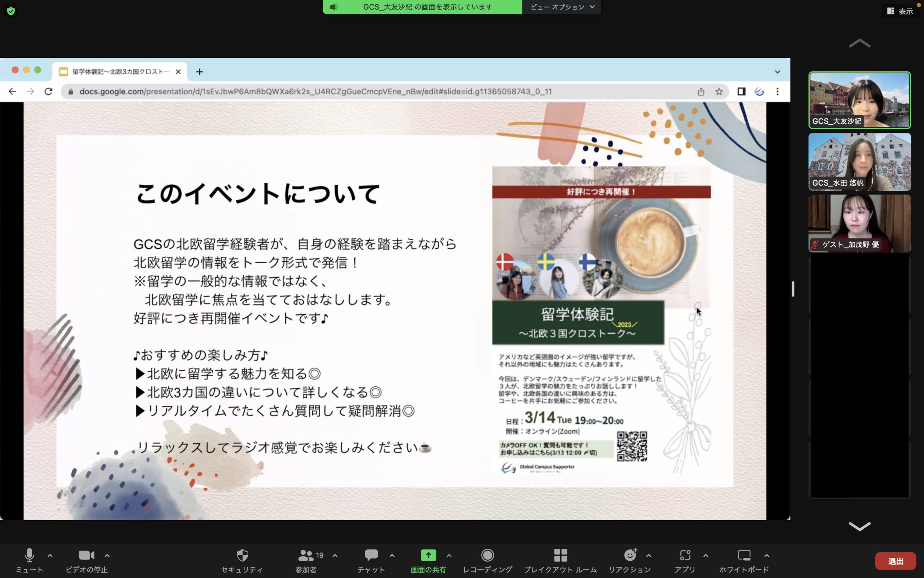
Task: Select ゲスト_加茂野 優 video thumbnail
Action: [859, 223]
